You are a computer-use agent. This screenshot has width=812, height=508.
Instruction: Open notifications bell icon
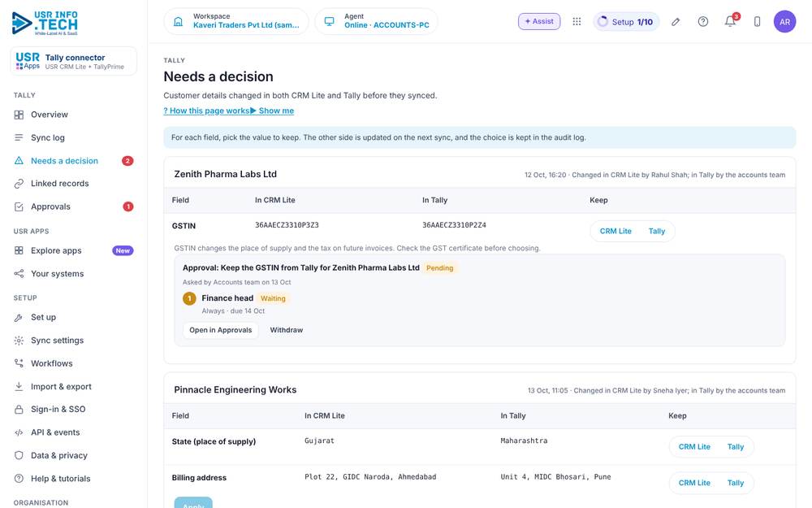730,21
